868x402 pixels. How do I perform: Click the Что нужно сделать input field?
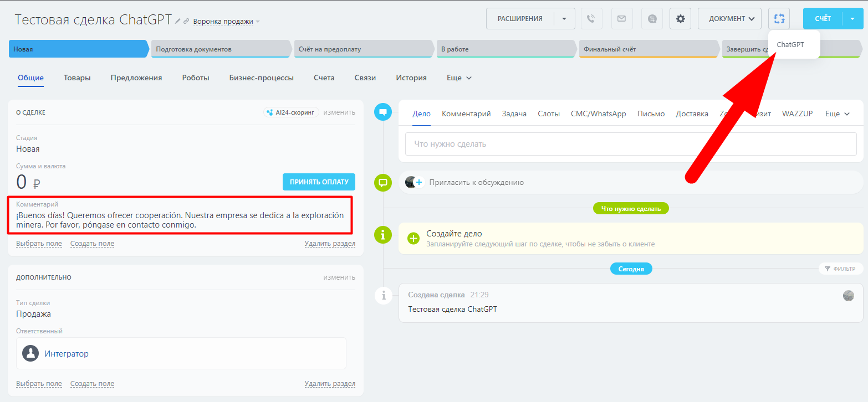(x=631, y=144)
